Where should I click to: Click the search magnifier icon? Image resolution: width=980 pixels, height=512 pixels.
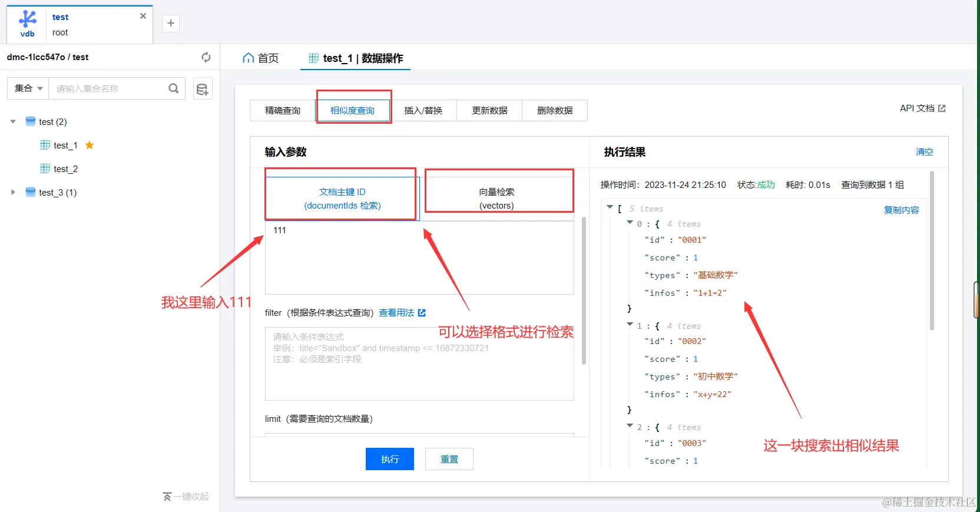pyautogui.click(x=174, y=88)
